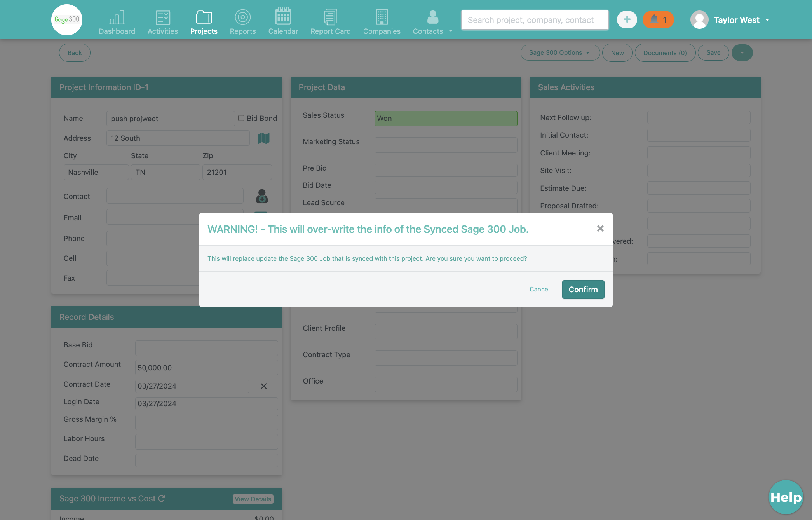Screen dimensions: 812x520
Task: Click the search project field
Action: [535, 20]
